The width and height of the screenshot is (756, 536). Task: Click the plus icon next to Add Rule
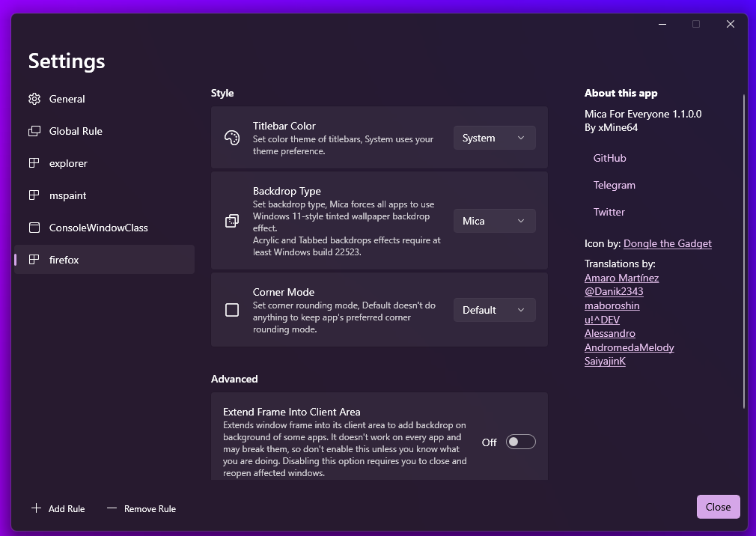35,508
